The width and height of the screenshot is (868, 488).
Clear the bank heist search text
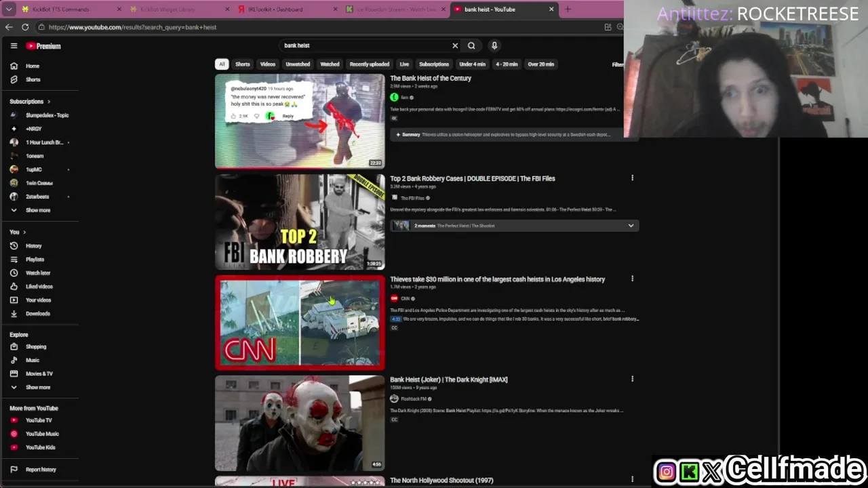coord(455,45)
